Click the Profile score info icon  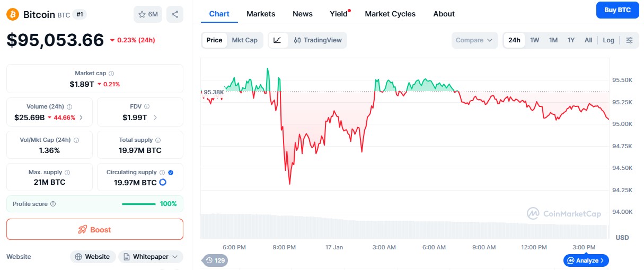pos(53,204)
